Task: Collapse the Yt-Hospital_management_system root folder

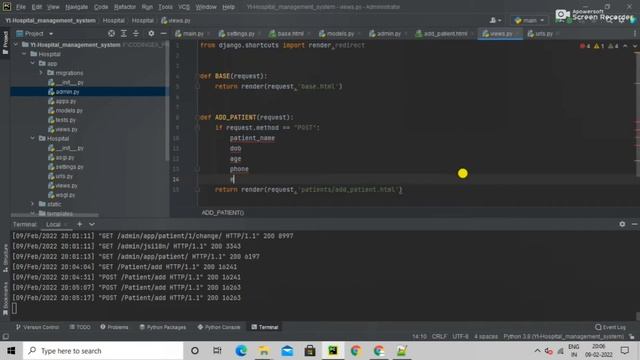Action: coord(16,44)
